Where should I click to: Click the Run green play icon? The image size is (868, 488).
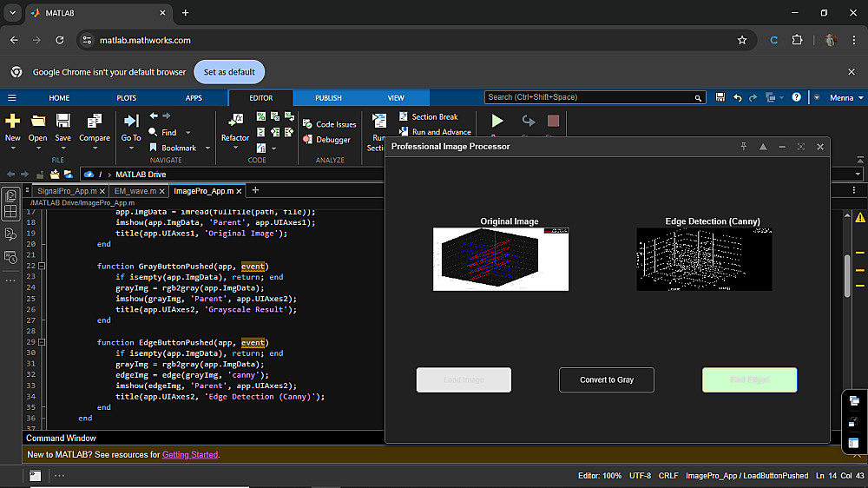[x=497, y=122]
